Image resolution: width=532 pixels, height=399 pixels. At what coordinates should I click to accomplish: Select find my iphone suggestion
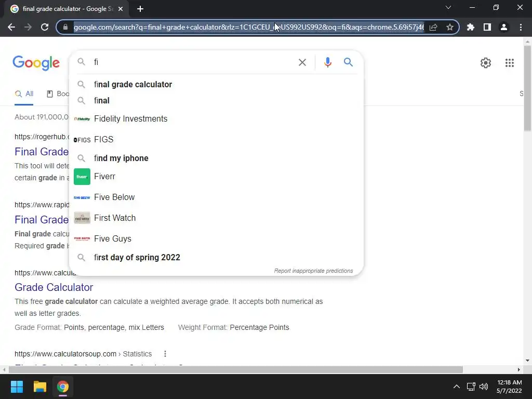(216, 158)
